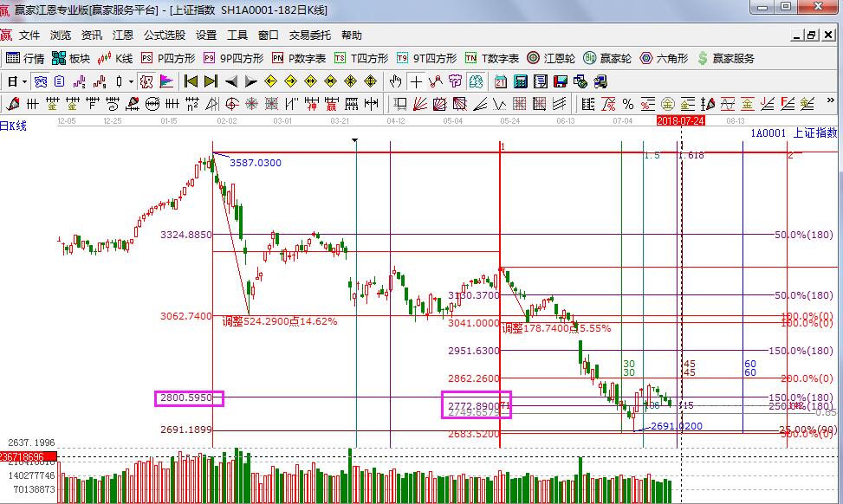Screen dimensions: 843x504
Task: Expand the 日 period dropdown arrow
Action: click(25, 81)
